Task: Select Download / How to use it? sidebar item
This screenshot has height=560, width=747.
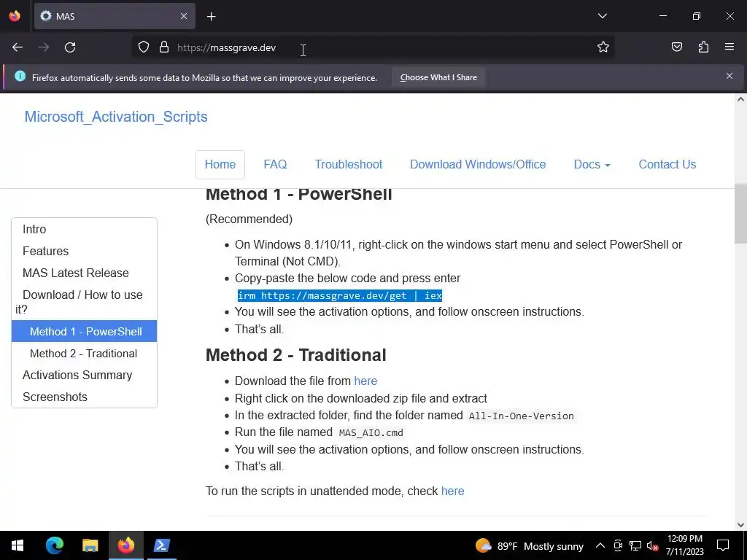Action: tap(84, 302)
